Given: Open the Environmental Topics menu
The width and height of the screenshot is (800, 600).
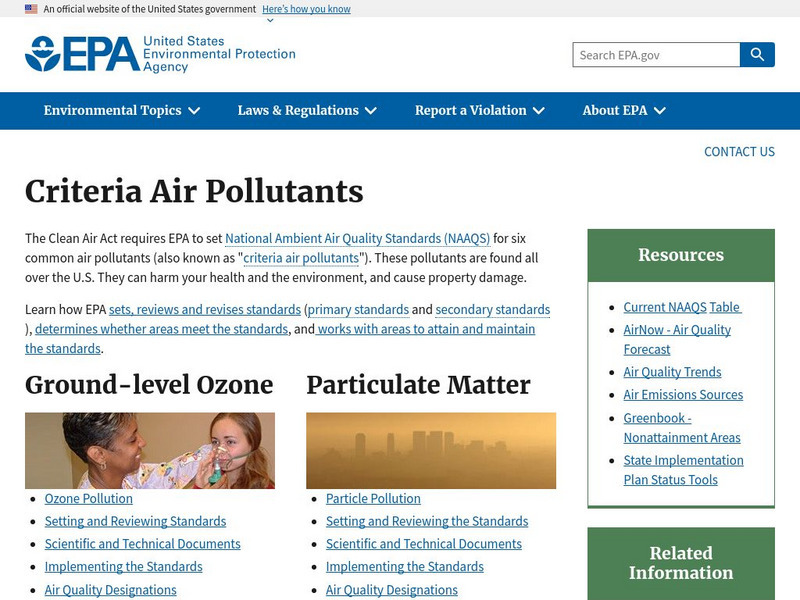Looking at the screenshot, I should 121,111.
